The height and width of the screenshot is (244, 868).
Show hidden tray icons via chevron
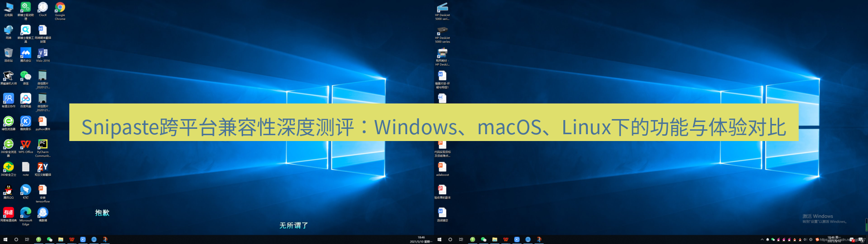tap(762, 240)
